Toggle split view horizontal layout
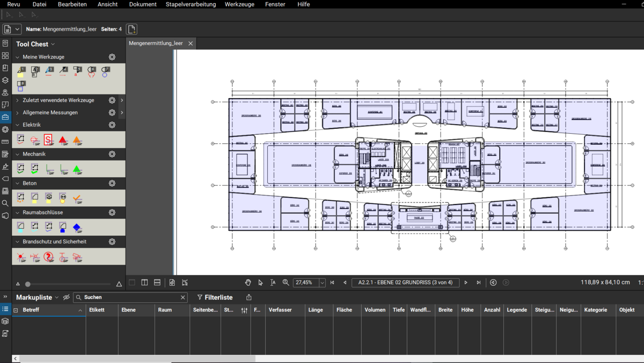This screenshot has height=363, width=644. (157, 282)
